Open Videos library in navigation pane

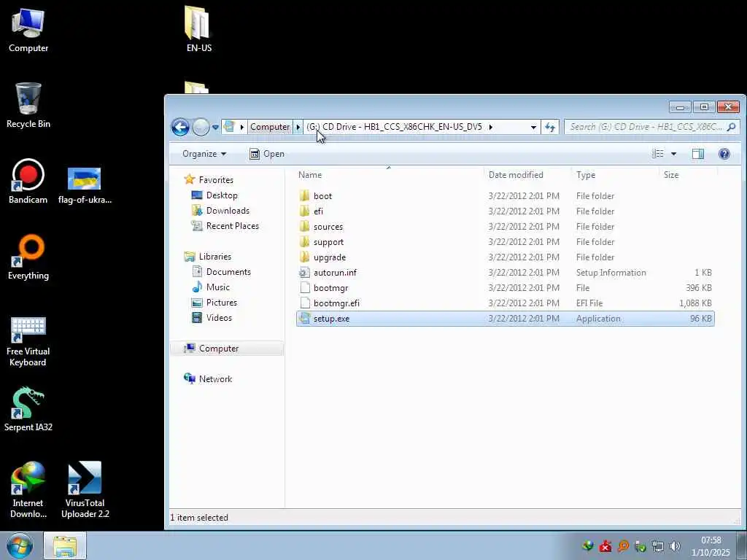[x=219, y=318]
